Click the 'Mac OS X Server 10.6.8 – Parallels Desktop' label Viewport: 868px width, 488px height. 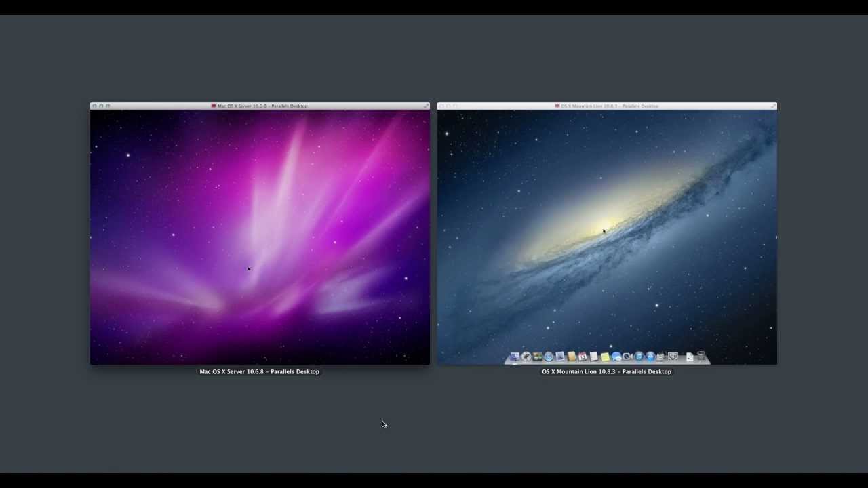pyautogui.click(x=260, y=371)
